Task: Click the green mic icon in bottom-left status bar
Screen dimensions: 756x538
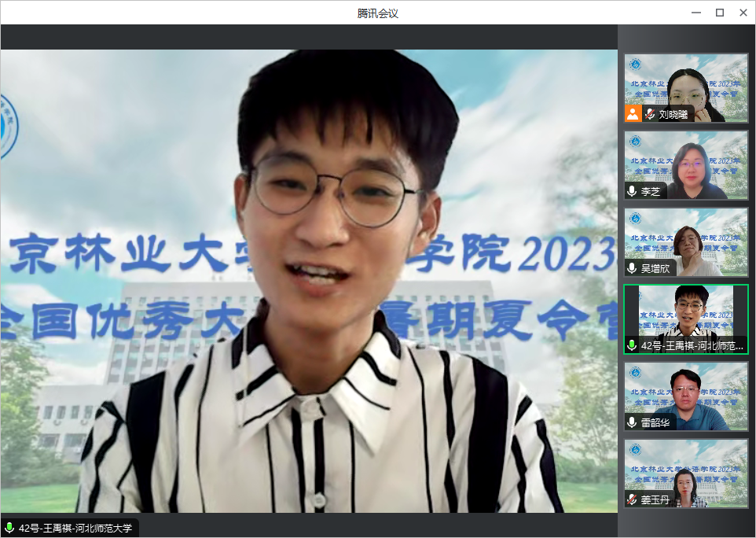Action: click(x=9, y=528)
